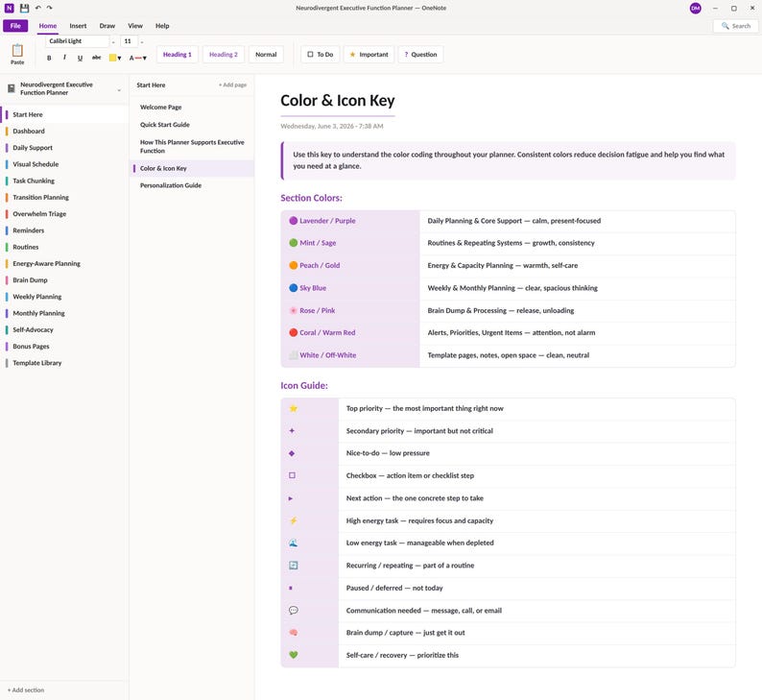Screen dimensions: 762x700
Task: Click the lightning bolt High energy icon
Action: [293, 520]
